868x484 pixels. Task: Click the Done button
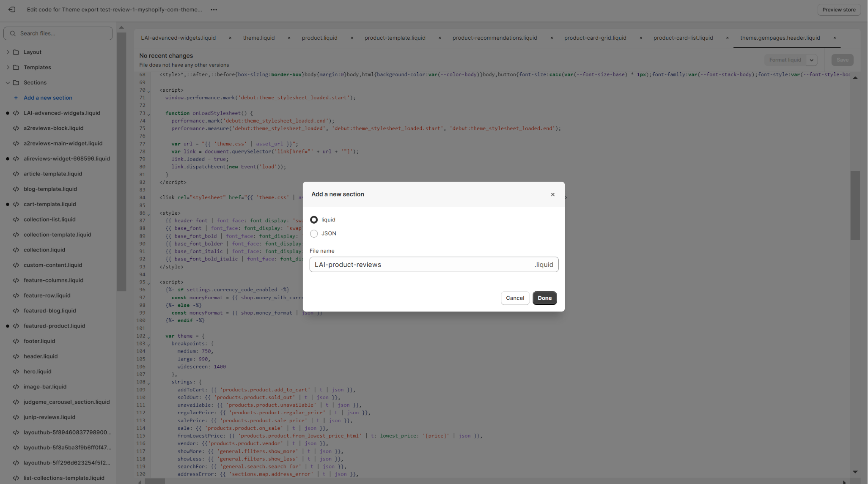(x=544, y=298)
